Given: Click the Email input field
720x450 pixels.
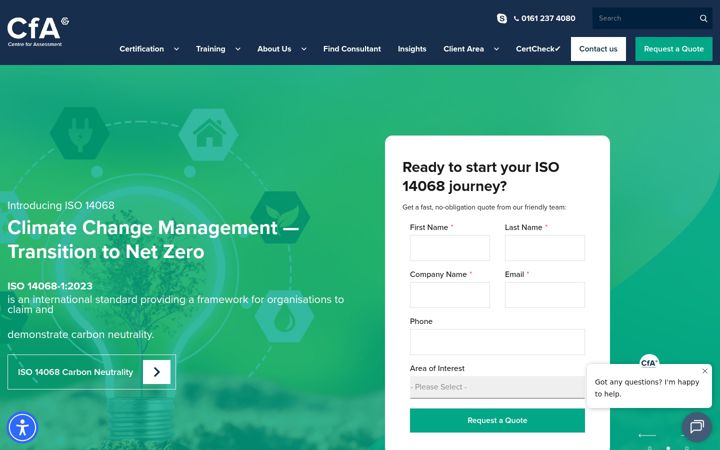Looking at the screenshot, I should [545, 295].
